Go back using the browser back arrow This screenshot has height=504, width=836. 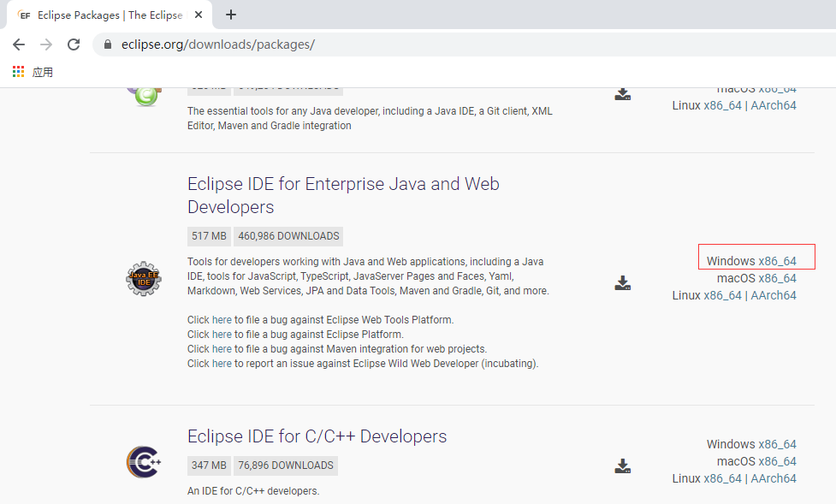(x=19, y=44)
